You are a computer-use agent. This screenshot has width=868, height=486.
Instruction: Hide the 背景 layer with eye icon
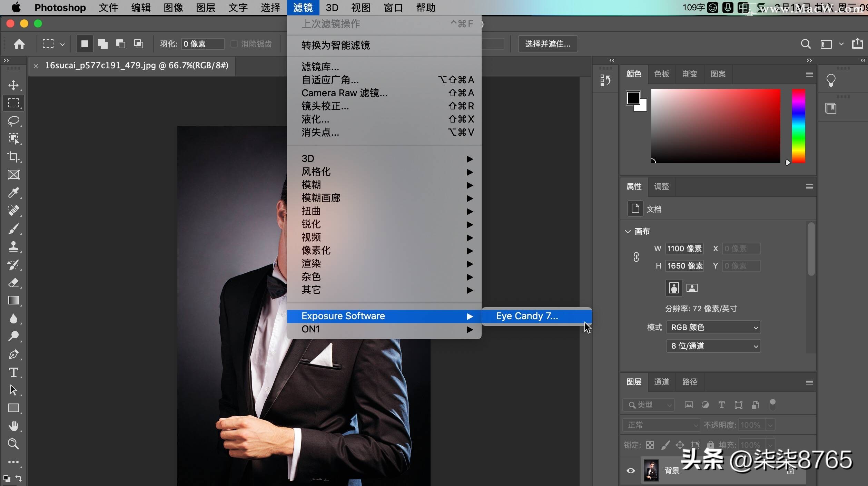pos(631,470)
